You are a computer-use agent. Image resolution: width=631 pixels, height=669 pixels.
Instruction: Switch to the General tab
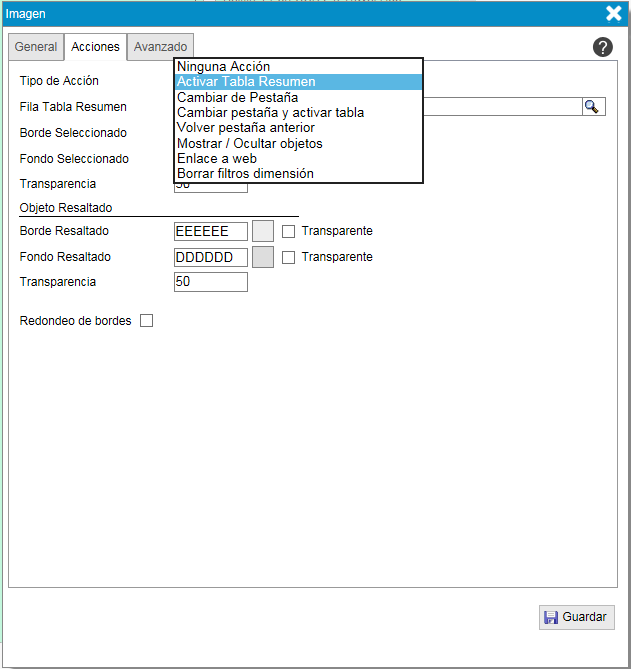pyautogui.click(x=36, y=47)
